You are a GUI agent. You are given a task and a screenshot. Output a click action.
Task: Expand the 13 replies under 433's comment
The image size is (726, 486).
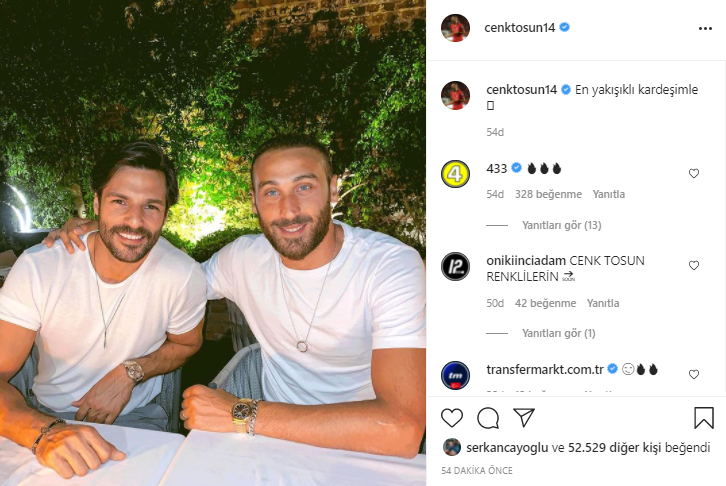(x=562, y=225)
